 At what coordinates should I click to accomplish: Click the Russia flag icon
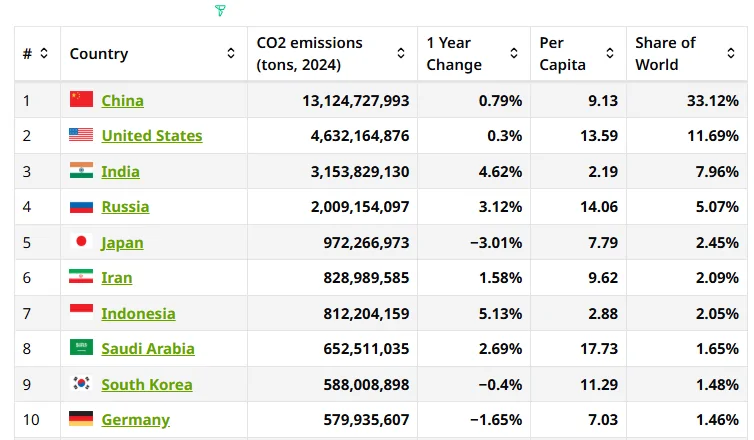click(81, 206)
